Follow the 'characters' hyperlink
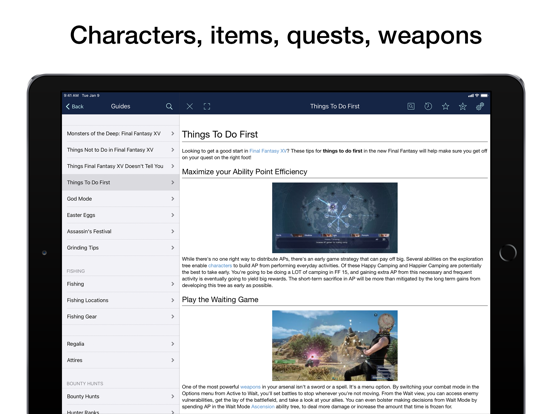 (x=220, y=265)
